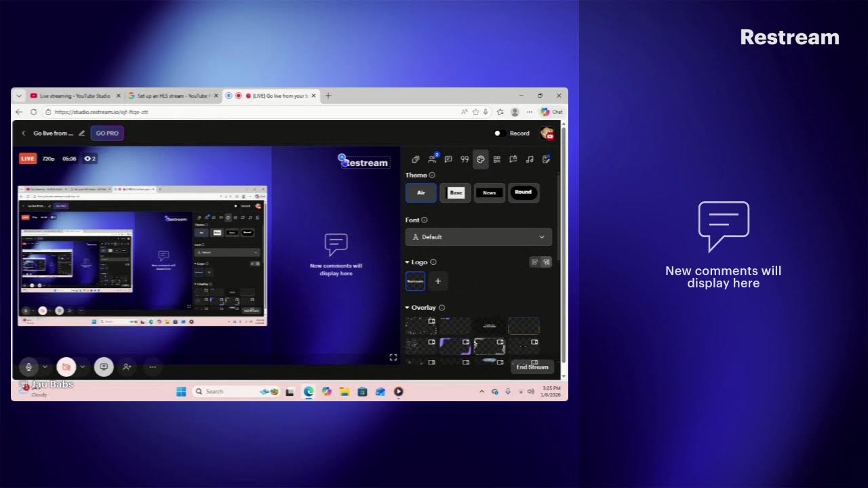868x488 pixels.
Task: Select the News theme
Action: coord(490,192)
